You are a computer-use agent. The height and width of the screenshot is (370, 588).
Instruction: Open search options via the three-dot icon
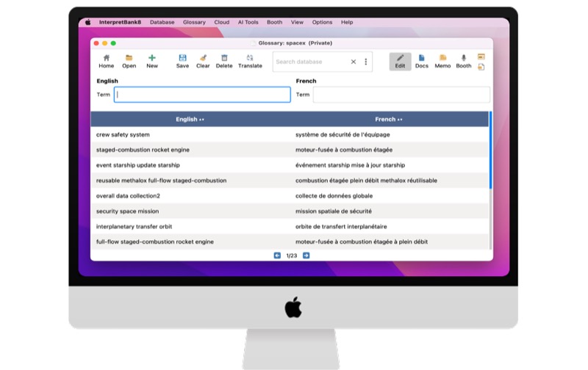(x=365, y=62)
